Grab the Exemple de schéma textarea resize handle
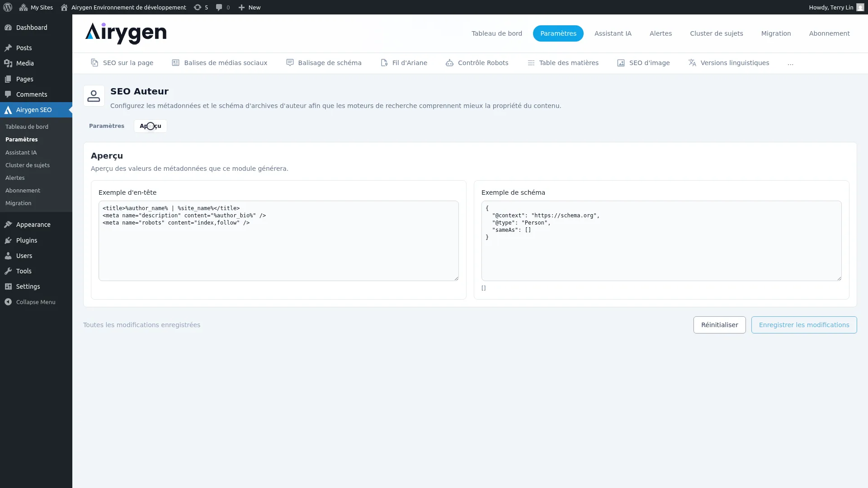Viewport: 868px width, 488px height. [x=839, y=278]
